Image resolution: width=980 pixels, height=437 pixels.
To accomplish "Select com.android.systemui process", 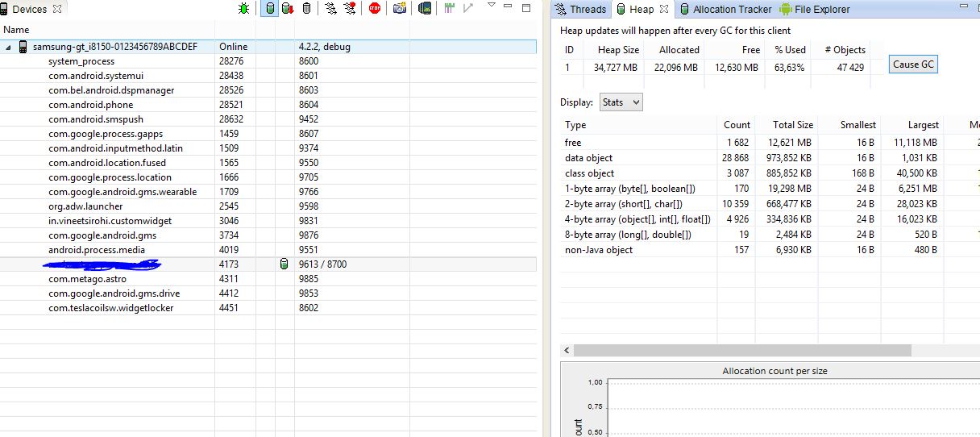I will (268, 76).
